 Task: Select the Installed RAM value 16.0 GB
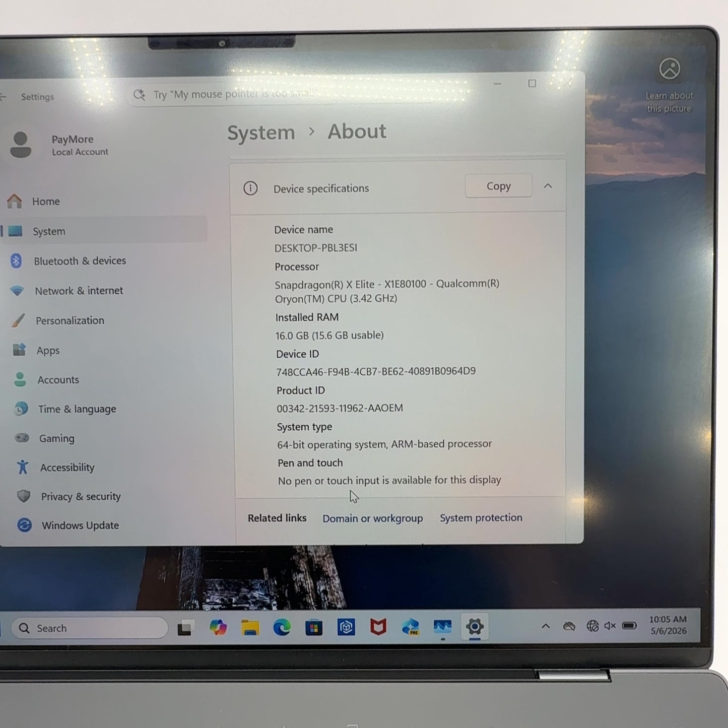click(x=329, y=336)
